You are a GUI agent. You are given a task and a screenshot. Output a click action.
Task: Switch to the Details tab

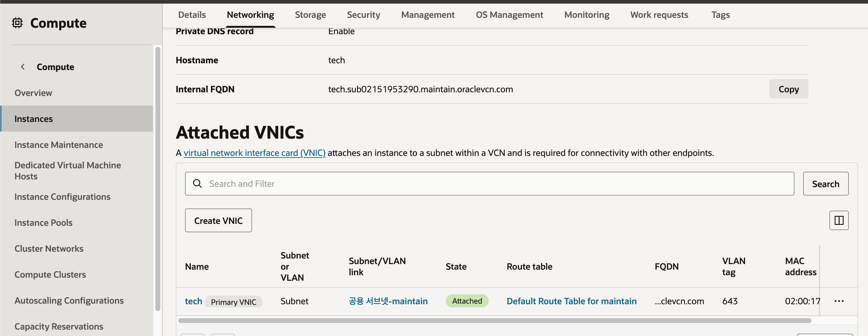(x=192, y=15)
